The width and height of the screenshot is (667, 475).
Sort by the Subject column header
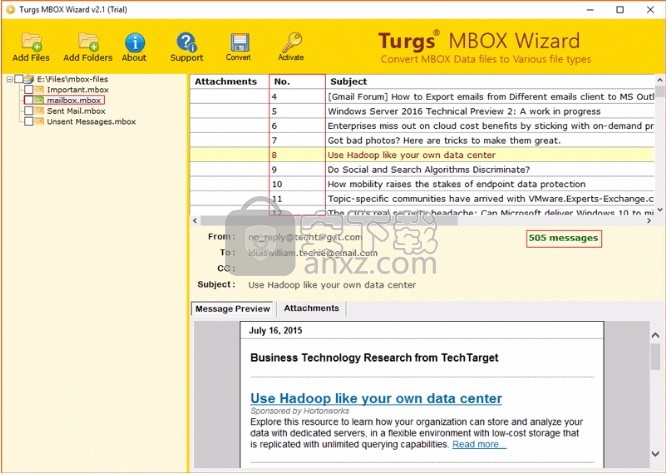490,82
